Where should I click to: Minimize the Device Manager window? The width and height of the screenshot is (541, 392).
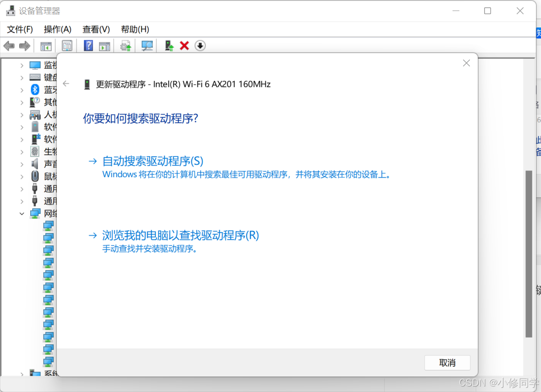456,11
